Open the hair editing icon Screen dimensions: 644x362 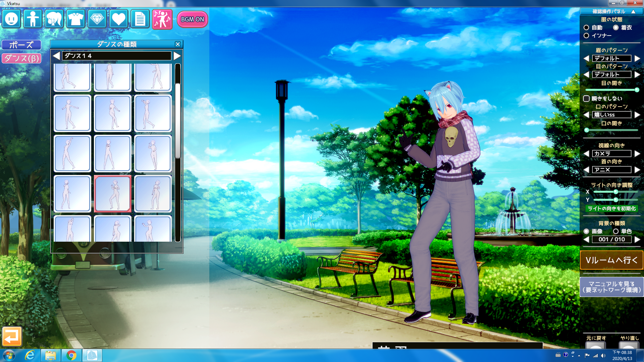[54, 19]
